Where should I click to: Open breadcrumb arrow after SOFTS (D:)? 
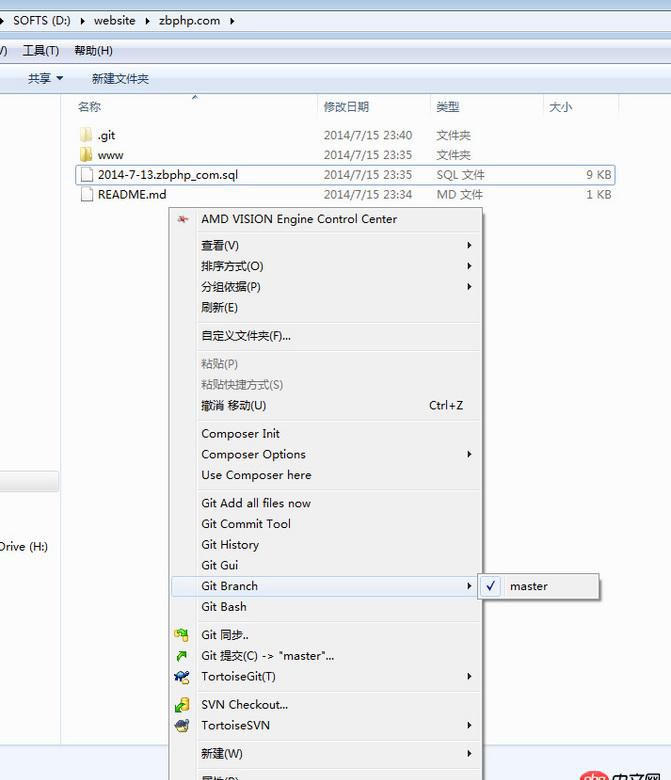tap(82, 21)
